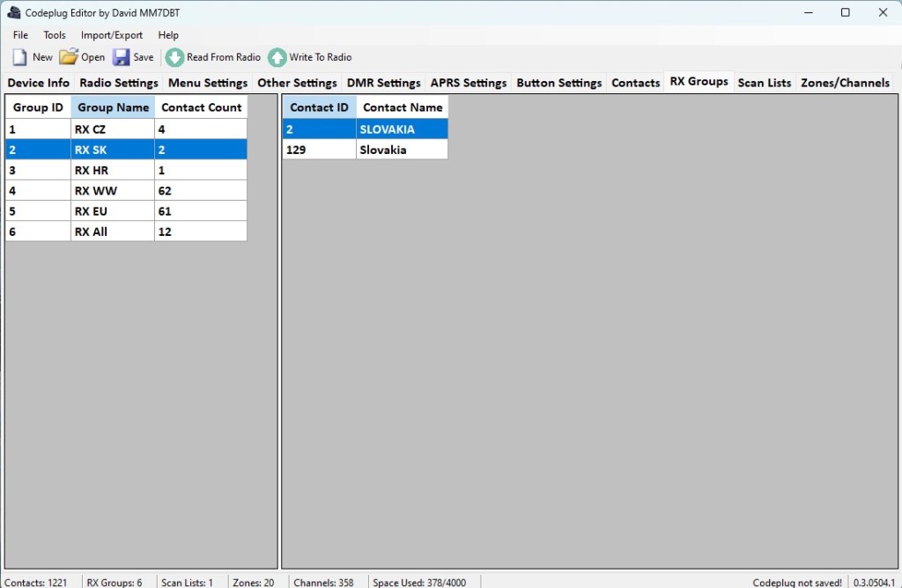Open the Help menu
Image resolution: width=902 pixels, height=588 pixels.
(168, 35)
